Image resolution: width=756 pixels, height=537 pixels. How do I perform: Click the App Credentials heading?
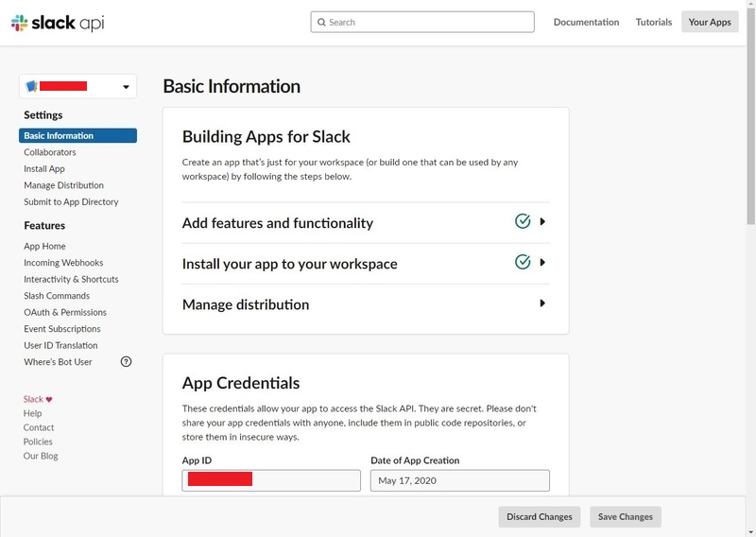(x=241, y=383)
